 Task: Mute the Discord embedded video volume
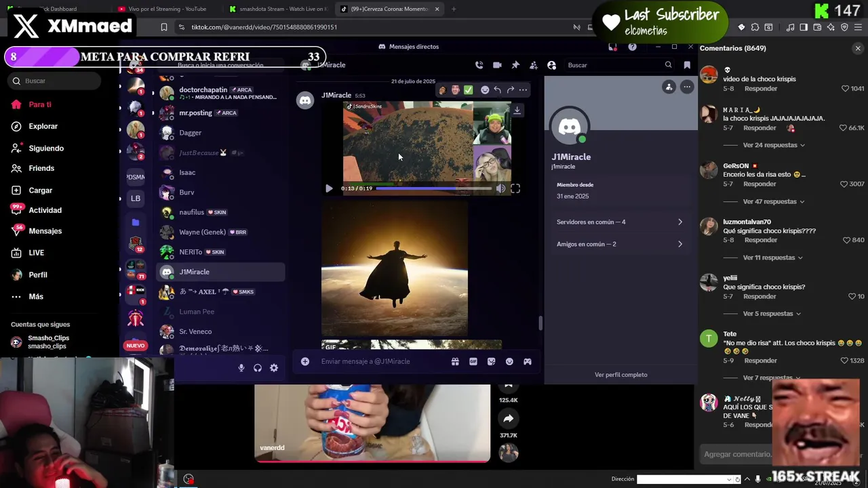coord(500,188)
